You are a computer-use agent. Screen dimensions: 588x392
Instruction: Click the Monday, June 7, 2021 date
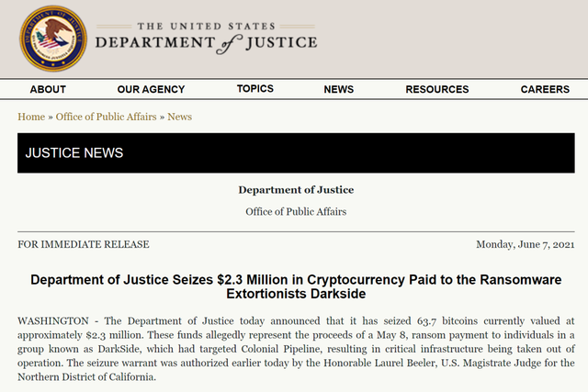(x=525, y=244)
